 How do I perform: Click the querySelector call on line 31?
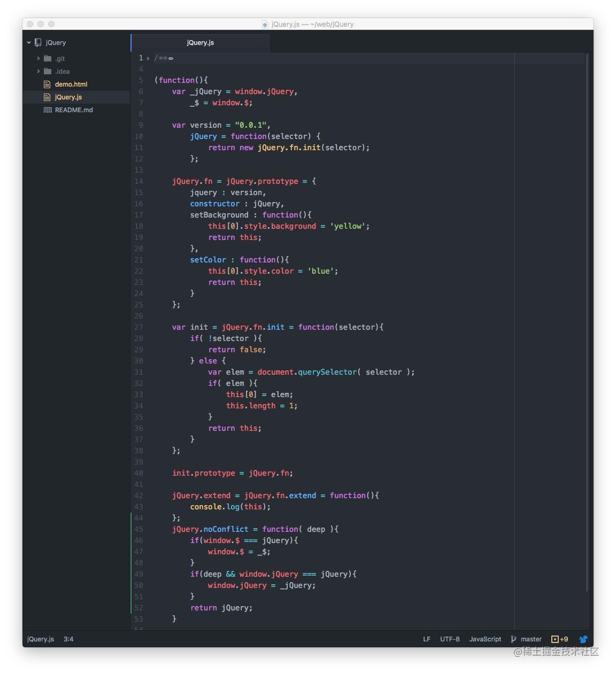(327, 372)
